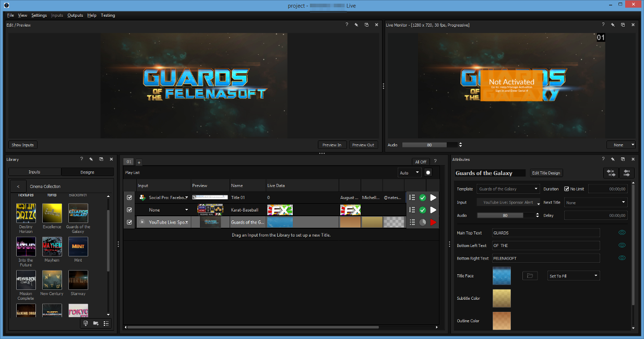Open the Attributes Input dropdown

coord(508,203)
